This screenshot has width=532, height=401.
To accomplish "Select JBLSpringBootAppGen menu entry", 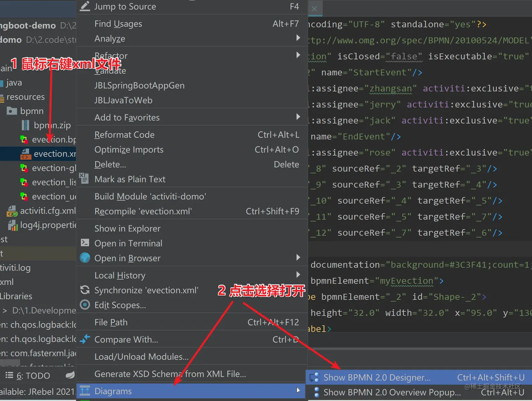I will click(x=192, y=85).
